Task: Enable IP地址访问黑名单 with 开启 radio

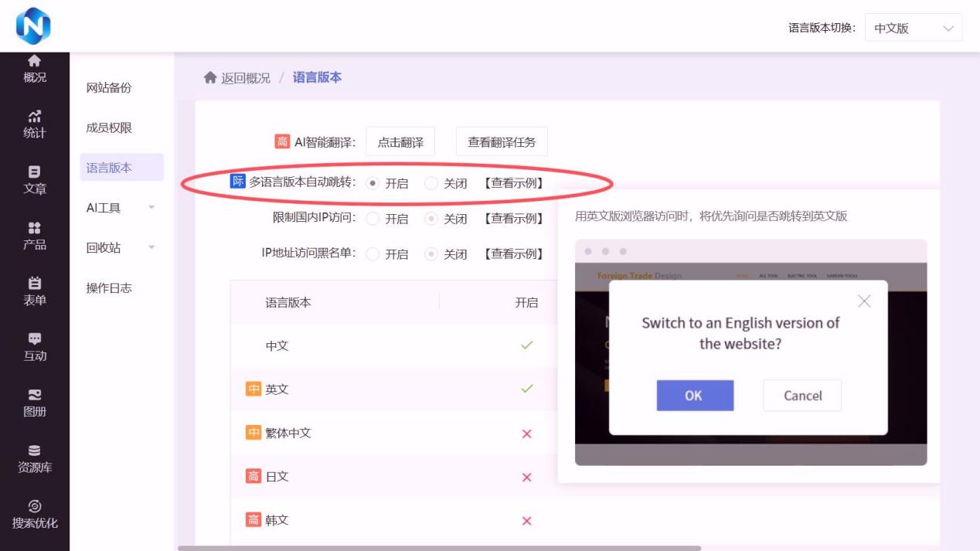Action: [x=373, y=254]
